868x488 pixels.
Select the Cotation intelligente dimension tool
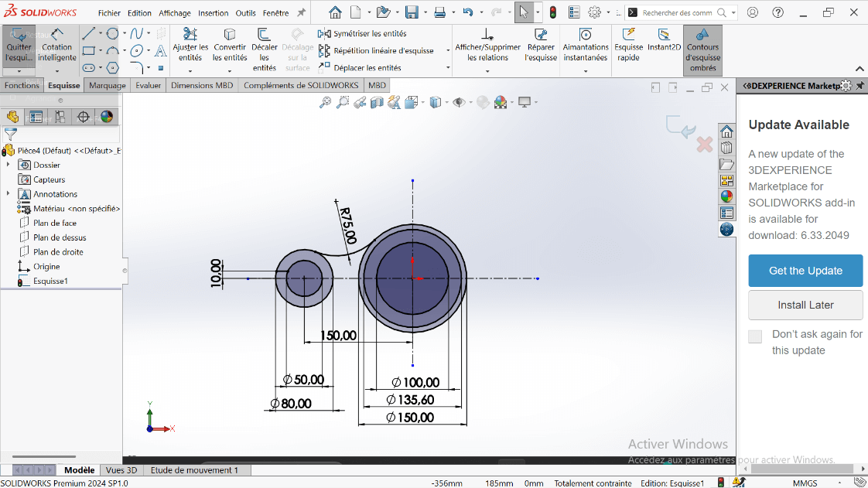coord(57,45)
